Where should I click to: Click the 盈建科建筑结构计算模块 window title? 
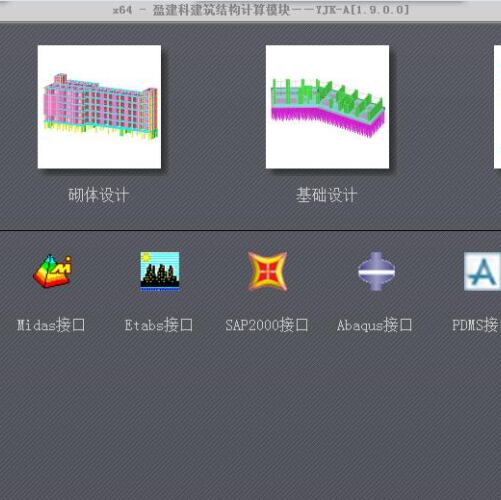click(221, 10)
